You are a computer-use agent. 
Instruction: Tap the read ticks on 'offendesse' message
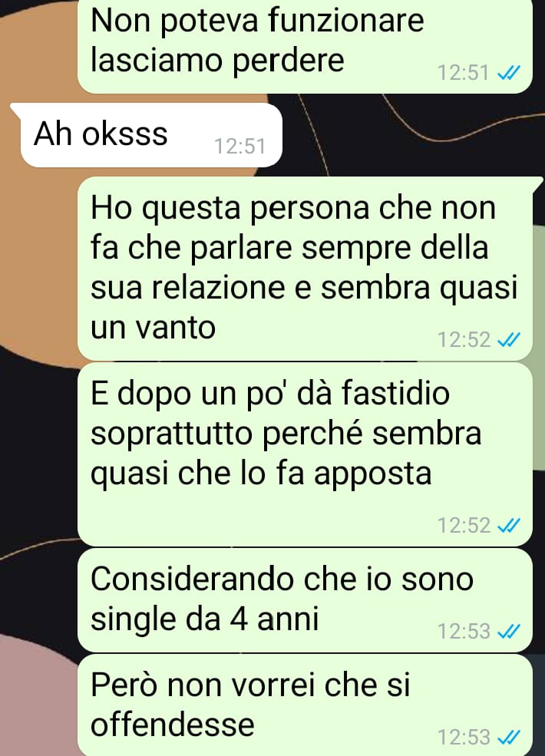coord(508,738)
